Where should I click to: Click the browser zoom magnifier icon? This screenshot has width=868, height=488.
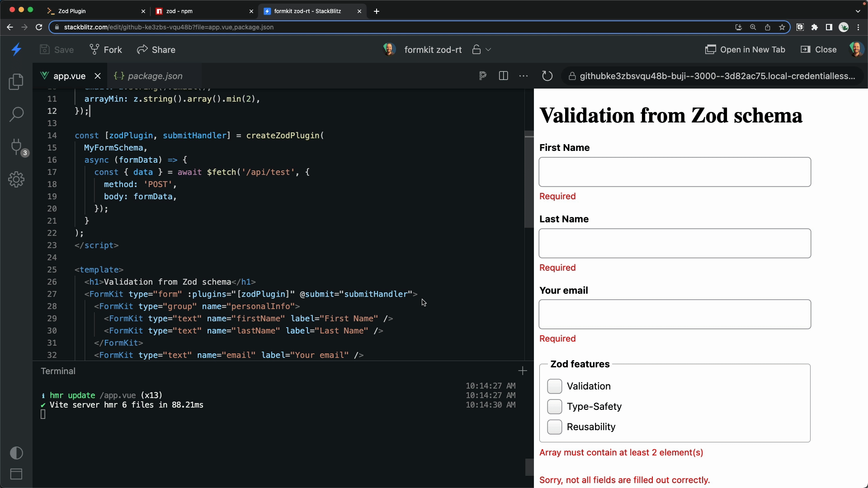point(753,27)
